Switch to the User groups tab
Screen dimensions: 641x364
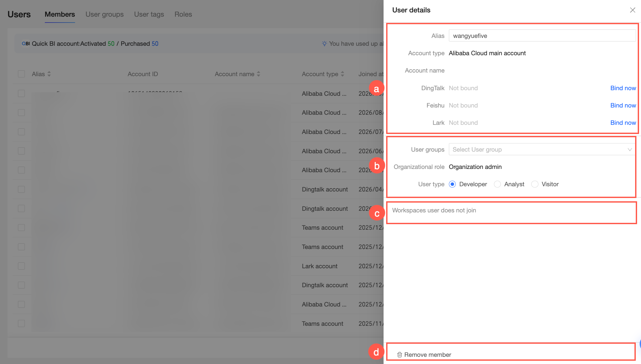pos(105,14)
